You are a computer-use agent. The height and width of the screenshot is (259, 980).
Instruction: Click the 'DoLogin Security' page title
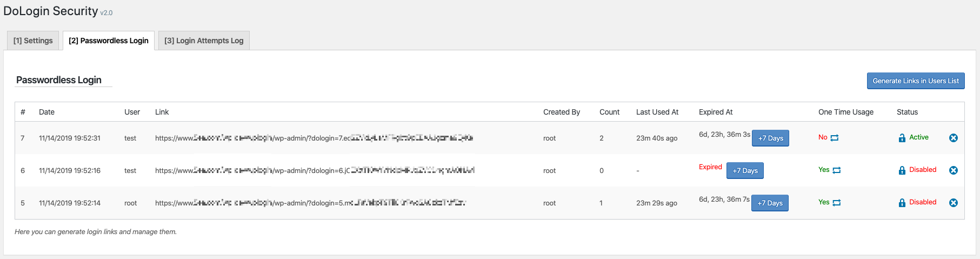51,11
